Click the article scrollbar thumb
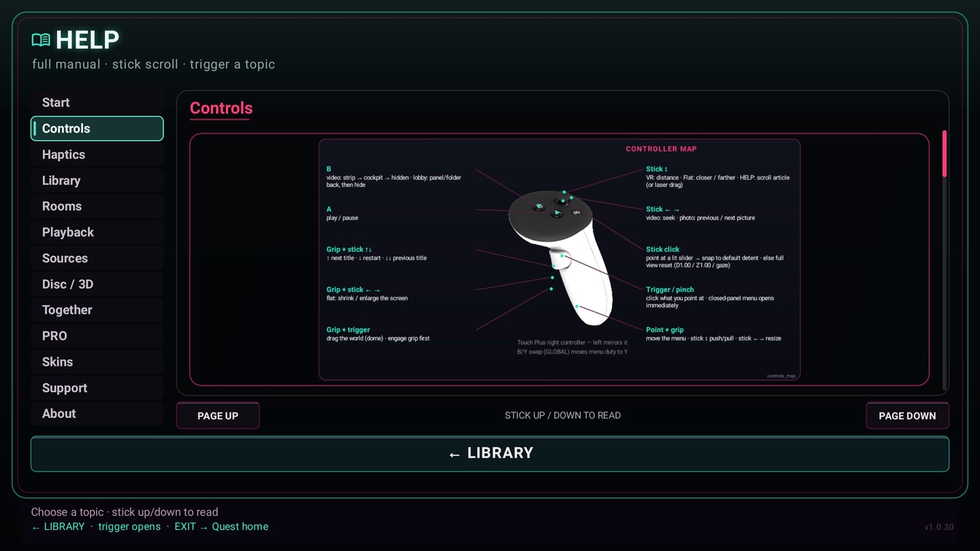This screenshot has width=980, height=551. [945, 154]
